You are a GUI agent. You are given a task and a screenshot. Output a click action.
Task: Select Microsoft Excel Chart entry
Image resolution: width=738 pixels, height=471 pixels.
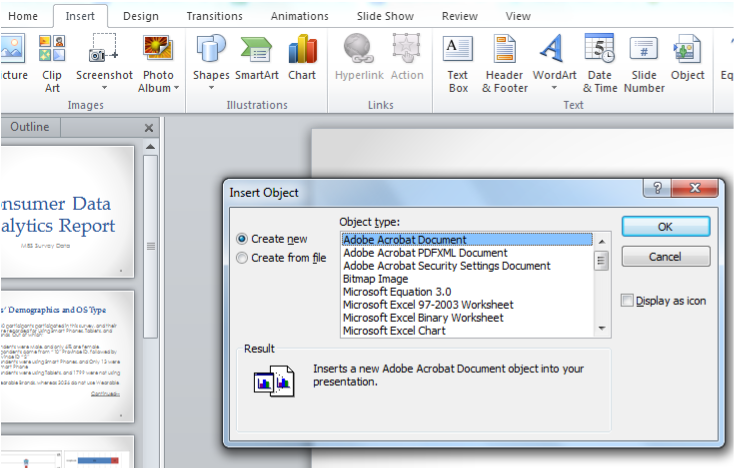pyautogui.click(x=467, y=331)
